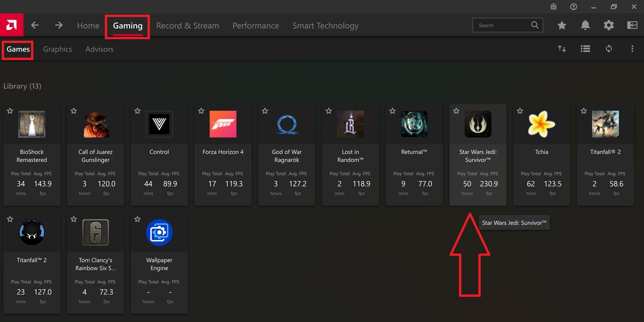Open the notifications bell
This screenshot has height=322, width=644.
click(585, 25)
